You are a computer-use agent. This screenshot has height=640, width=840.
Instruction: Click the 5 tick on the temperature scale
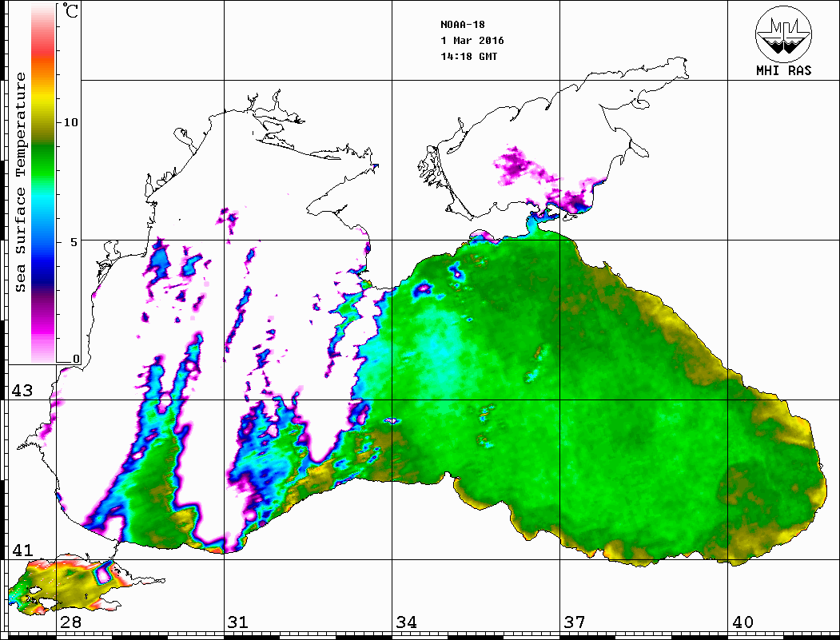click(76, 241)
